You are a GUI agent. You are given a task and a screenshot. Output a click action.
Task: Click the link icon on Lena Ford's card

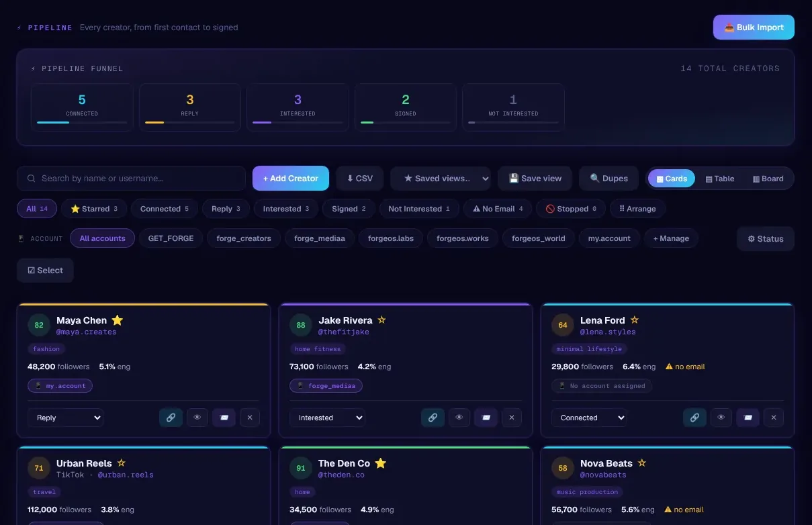[x=694, y=418]
